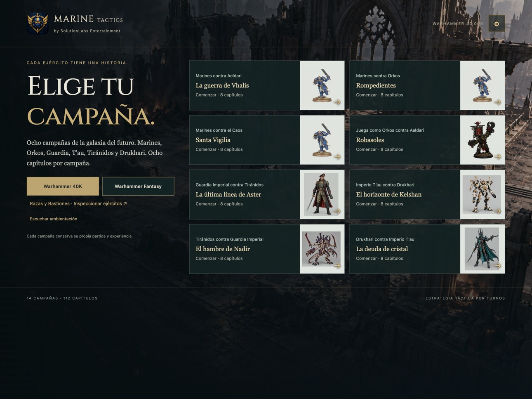Screen dimensions: 532x399
Task: Click the 'Tiránidos contra Guardia Imperial' subtitle
Action: click(229, 239)
